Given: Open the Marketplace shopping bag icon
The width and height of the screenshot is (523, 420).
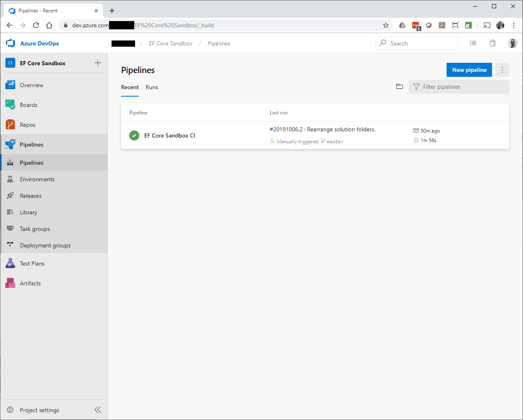Looking at the screenshot, I should tap(492, 43).
